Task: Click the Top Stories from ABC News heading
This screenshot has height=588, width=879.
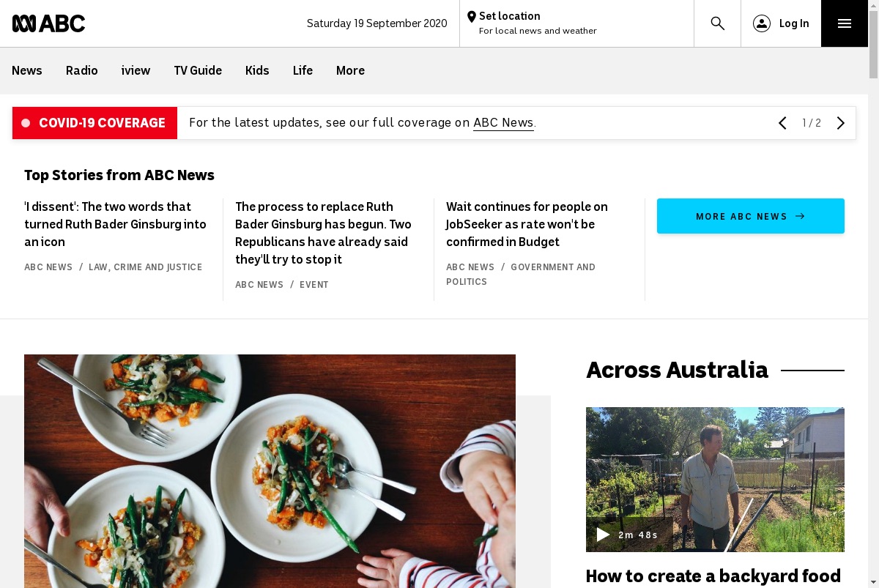Action: (119, 175)
